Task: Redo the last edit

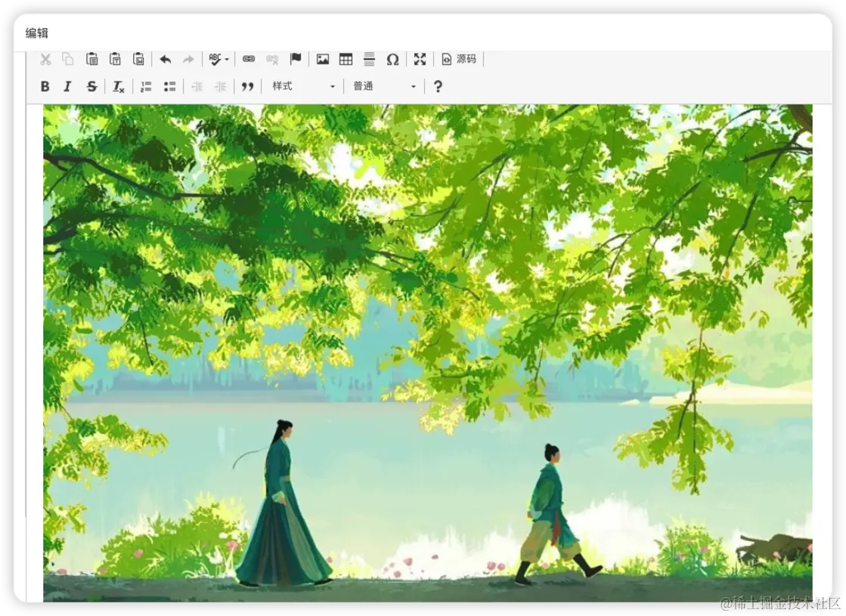Action: [188, 59]
